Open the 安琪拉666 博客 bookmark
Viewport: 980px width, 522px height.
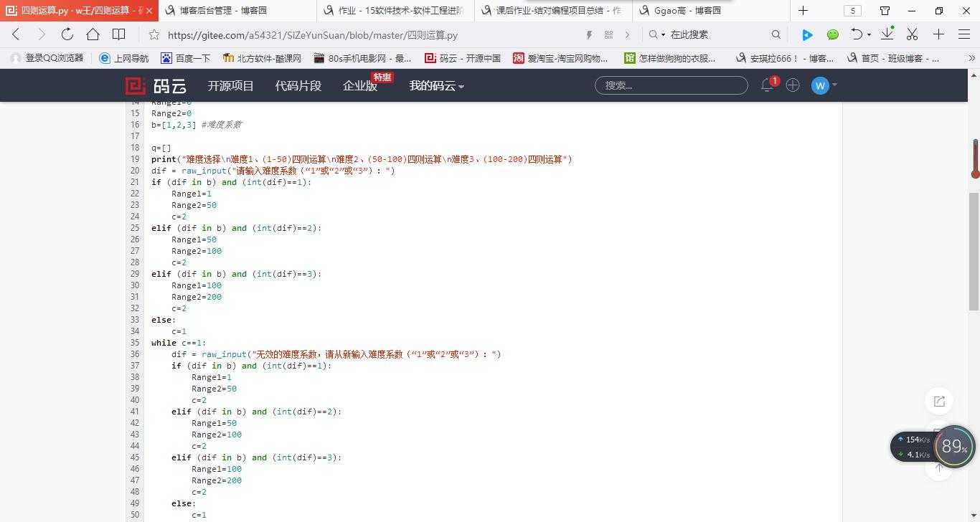785,58
